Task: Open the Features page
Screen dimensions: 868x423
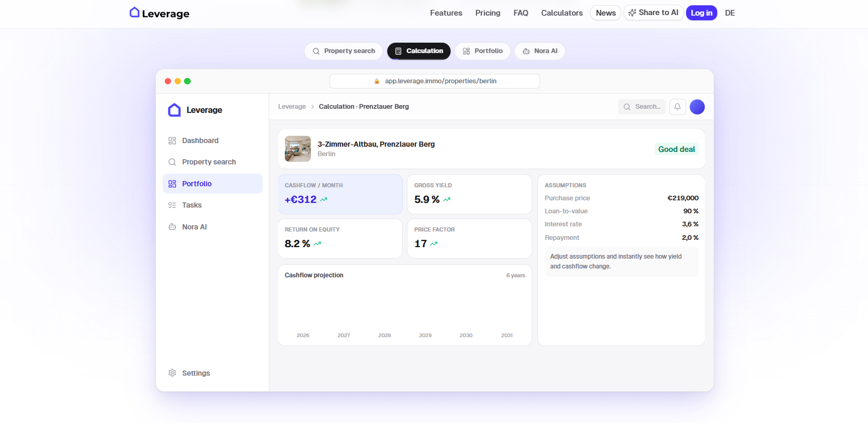Action: coord(446,13)
